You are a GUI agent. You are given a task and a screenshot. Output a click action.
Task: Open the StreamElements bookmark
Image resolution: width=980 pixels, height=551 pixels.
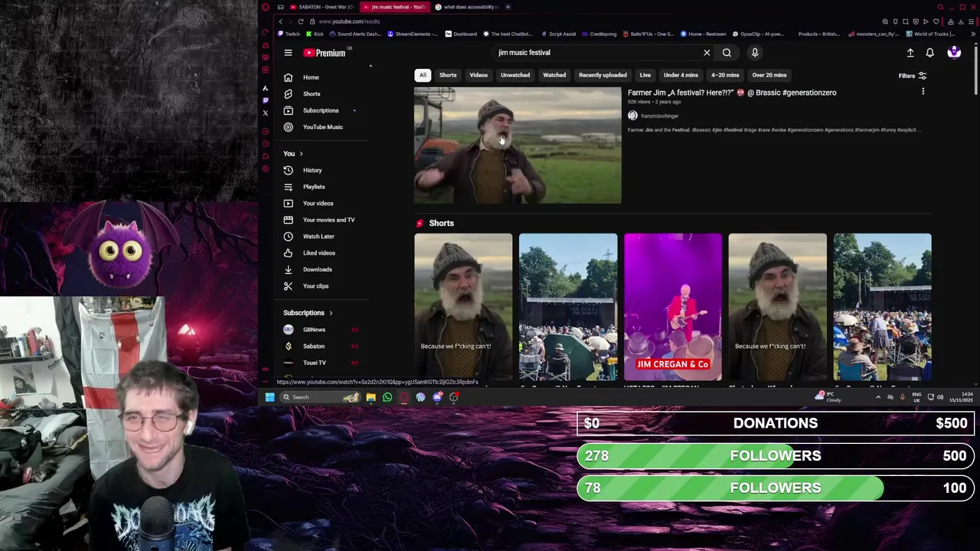pyautogui.click(x=413, y=34)
